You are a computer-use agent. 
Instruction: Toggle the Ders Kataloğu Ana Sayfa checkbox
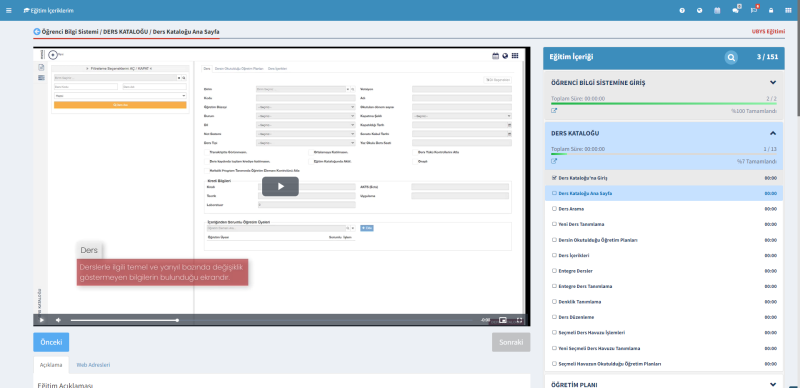tap(555, 193)
